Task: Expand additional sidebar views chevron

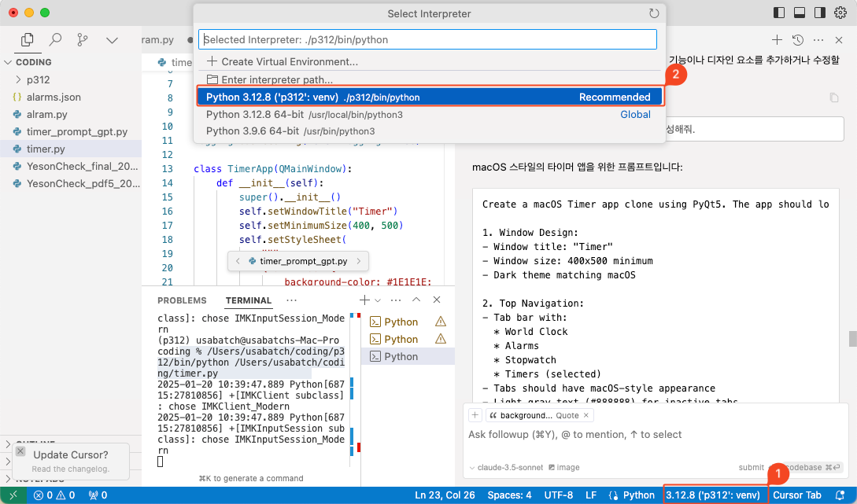Action: point(112,40)
